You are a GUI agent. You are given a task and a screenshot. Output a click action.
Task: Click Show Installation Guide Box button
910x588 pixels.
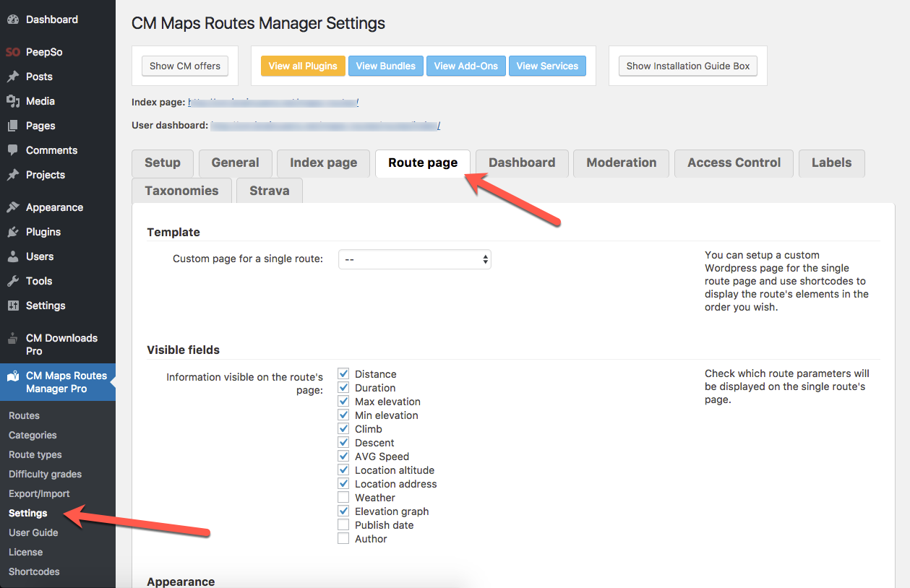click(x=688, y=66)
